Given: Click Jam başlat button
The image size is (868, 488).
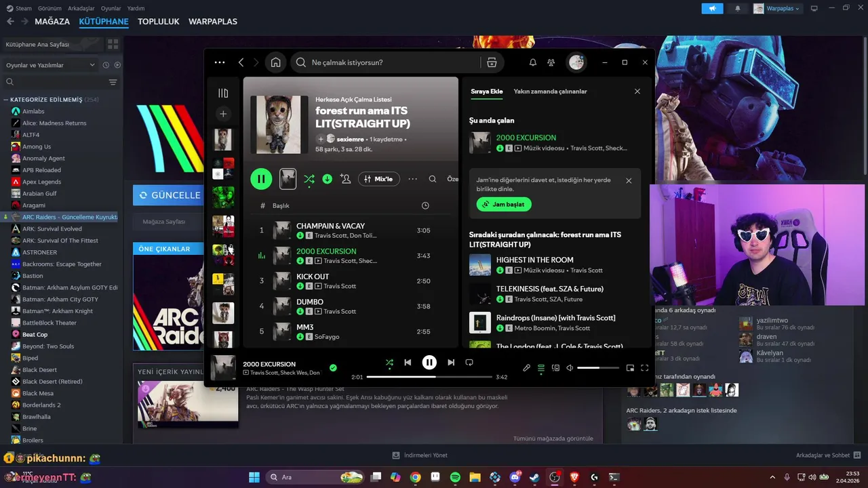Looking at the screenshot, I should coord(504,204).
